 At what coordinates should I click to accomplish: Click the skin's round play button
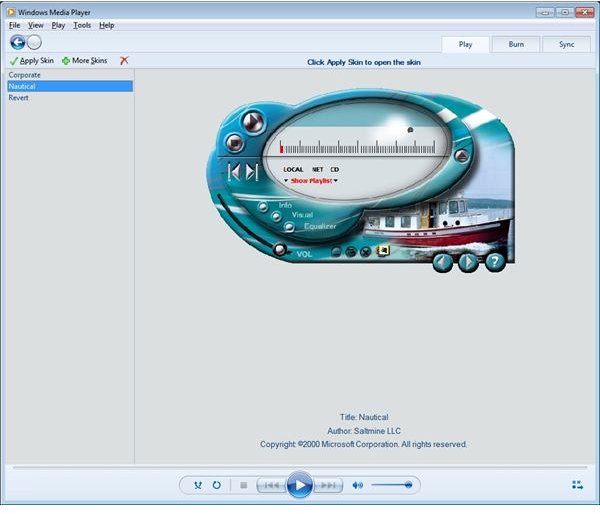coord(253,122)
